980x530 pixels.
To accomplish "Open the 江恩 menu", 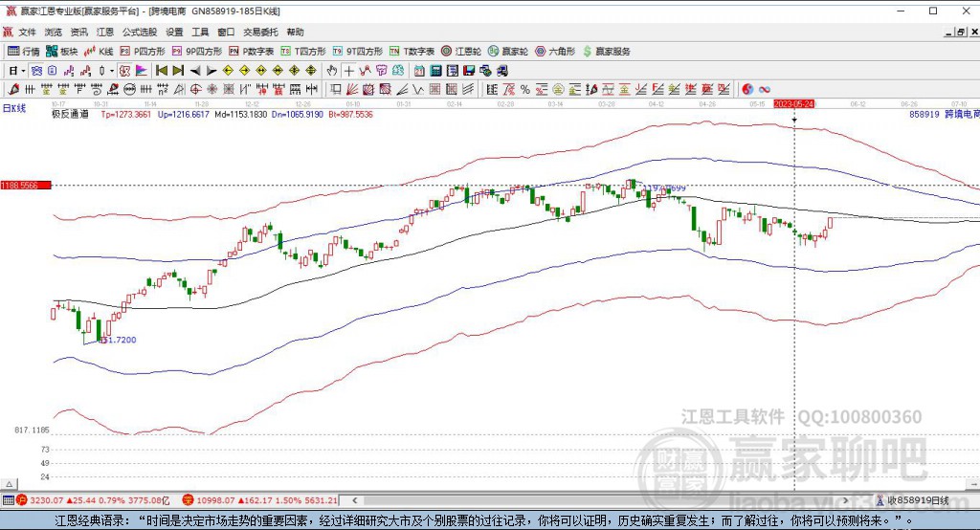I will 105,32.
